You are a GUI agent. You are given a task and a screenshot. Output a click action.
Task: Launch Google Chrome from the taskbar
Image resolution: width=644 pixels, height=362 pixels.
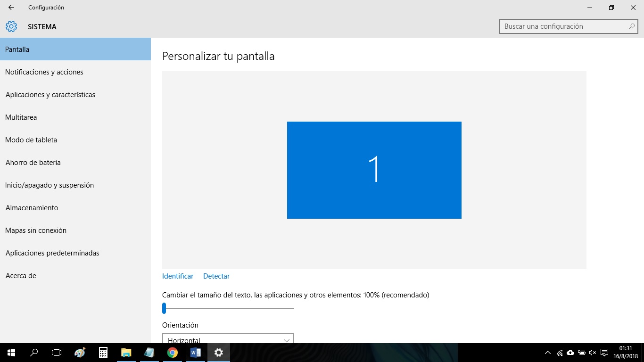[x=172, y=353]
